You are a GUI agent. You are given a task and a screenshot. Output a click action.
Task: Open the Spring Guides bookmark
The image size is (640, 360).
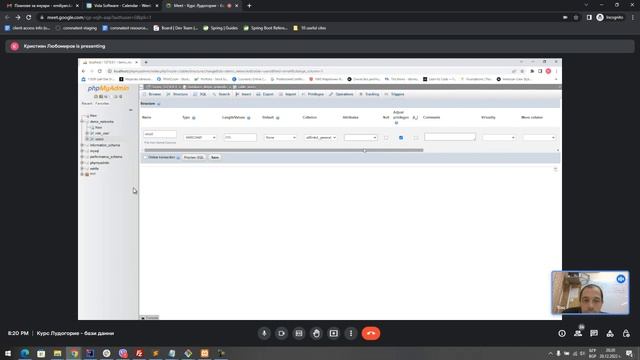pyautogui.click(x=220, y=28)
